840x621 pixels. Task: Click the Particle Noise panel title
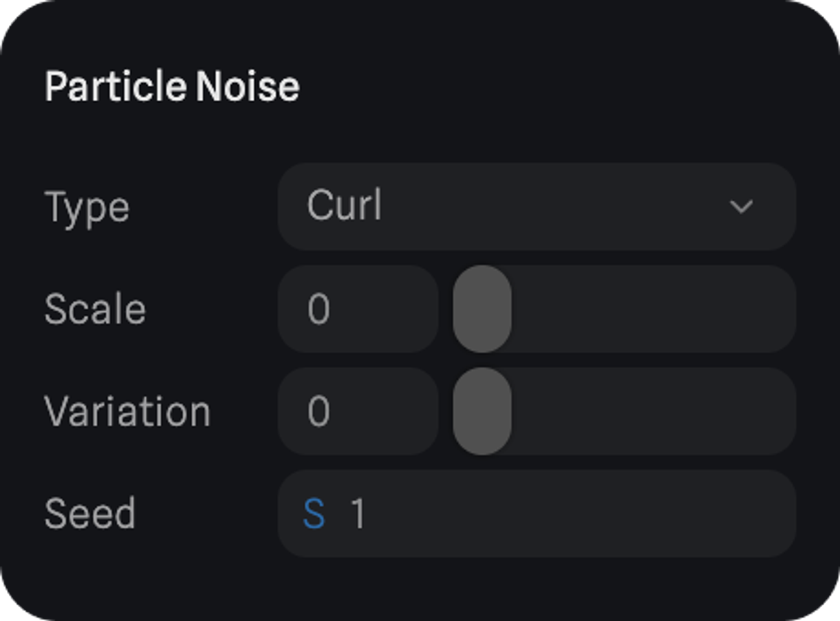[x=172, y=87]
